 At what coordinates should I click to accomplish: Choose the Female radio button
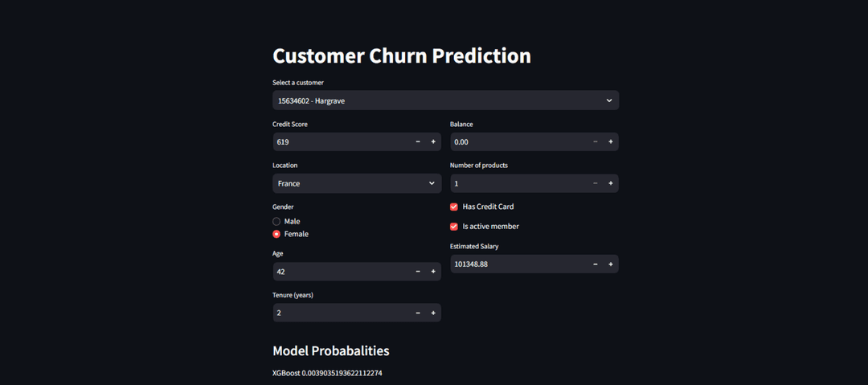point(276,234)
